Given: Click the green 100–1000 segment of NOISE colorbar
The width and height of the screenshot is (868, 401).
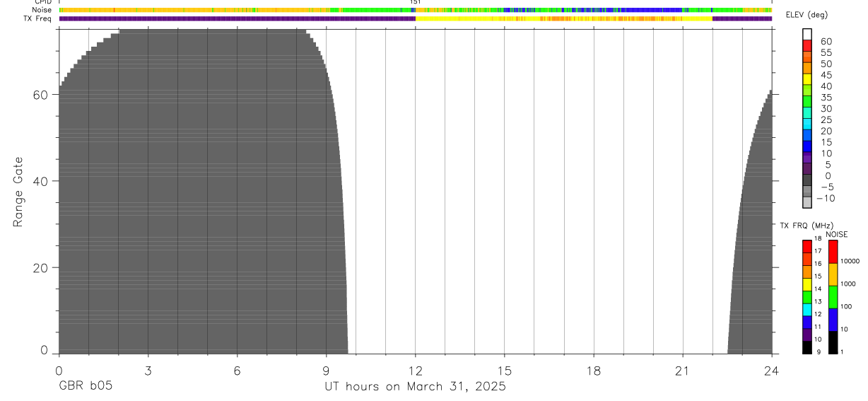Looking at the screenshot, I should pos(833,297).
